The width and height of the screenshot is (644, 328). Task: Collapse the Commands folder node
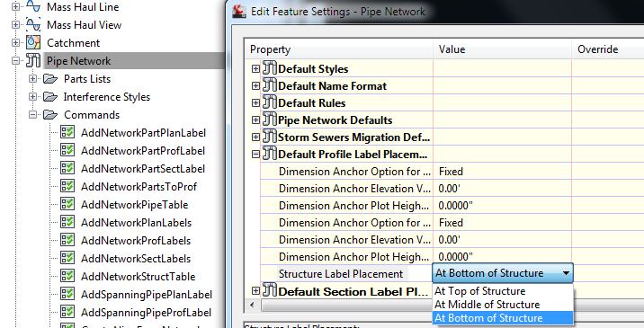coord(32,115)
